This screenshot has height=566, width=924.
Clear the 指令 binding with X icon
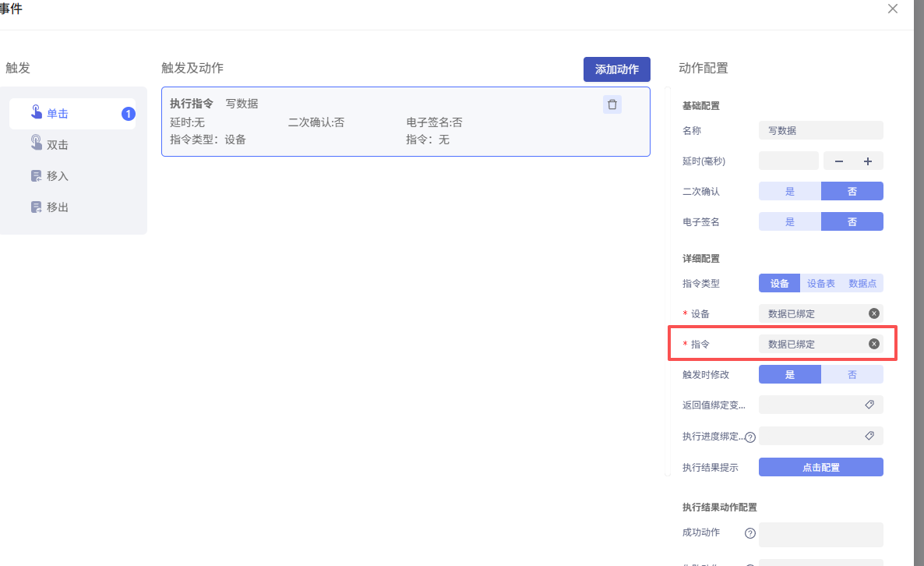[873, 344]
